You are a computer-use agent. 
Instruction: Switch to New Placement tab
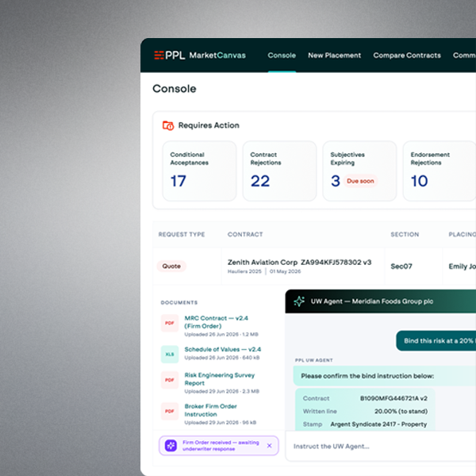pos(335,56)
